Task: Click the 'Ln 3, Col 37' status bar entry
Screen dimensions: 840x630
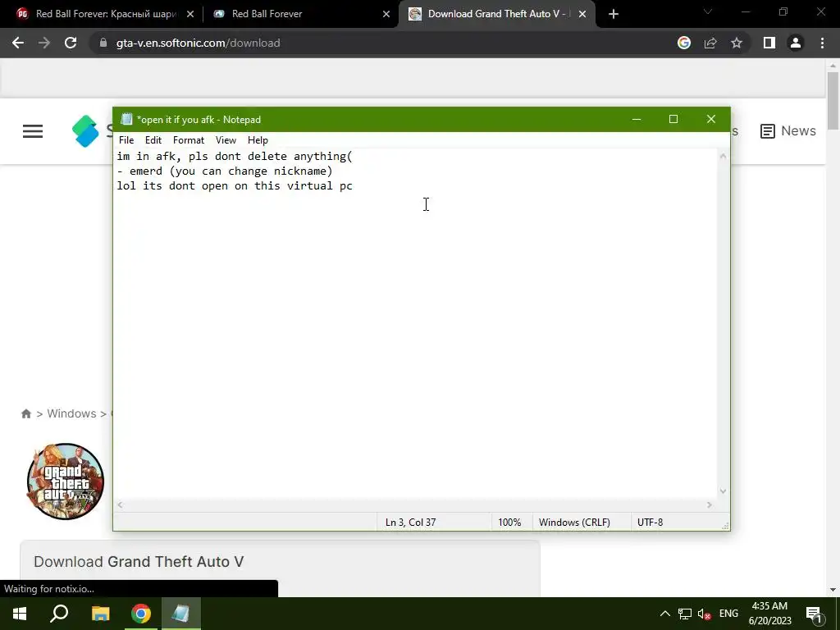Action: pos(410,523)
